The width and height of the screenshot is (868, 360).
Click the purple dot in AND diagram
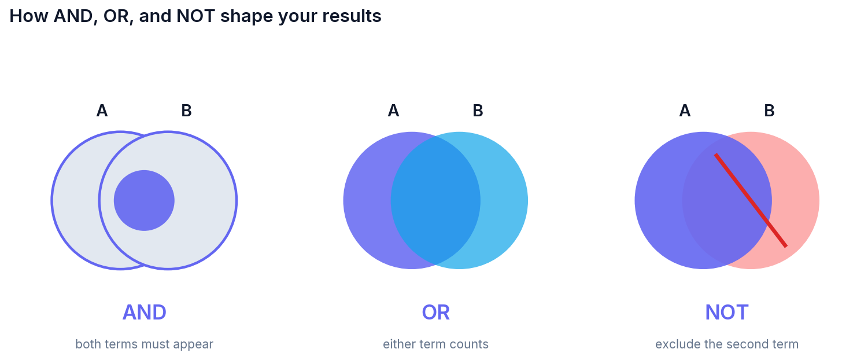tap(144, 200)
